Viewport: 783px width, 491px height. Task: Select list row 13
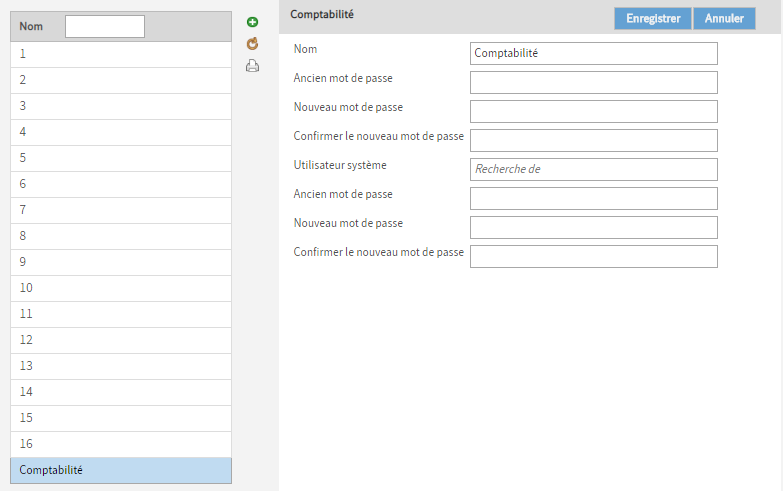click(x=121, y=366)
